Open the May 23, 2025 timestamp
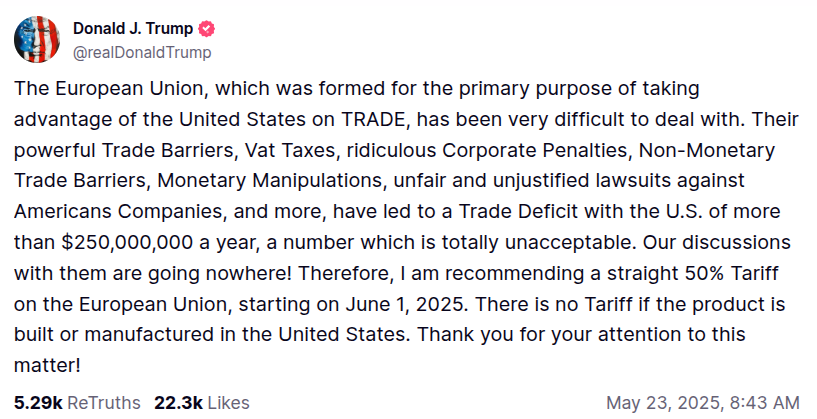This screenshot has width=817, height=419. (703, 403)
